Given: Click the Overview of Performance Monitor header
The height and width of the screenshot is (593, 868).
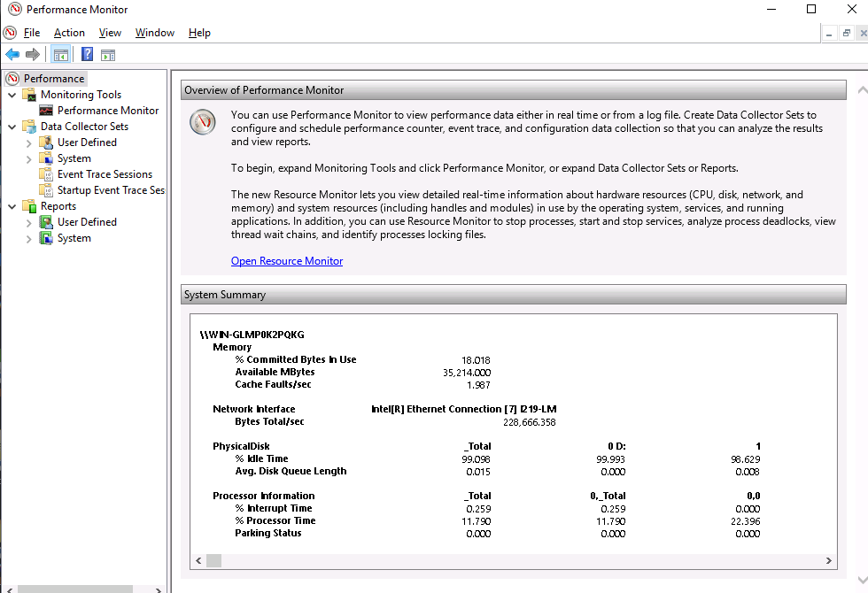Looking at the screenshot, I should pyautogui.click(x=513, y=90).
